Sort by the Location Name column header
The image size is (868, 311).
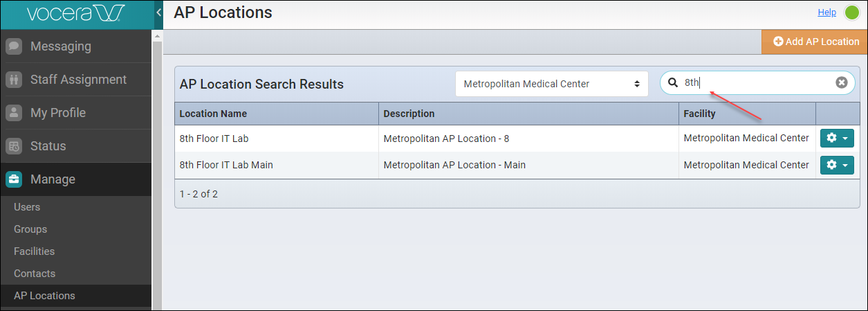[213, 114]
